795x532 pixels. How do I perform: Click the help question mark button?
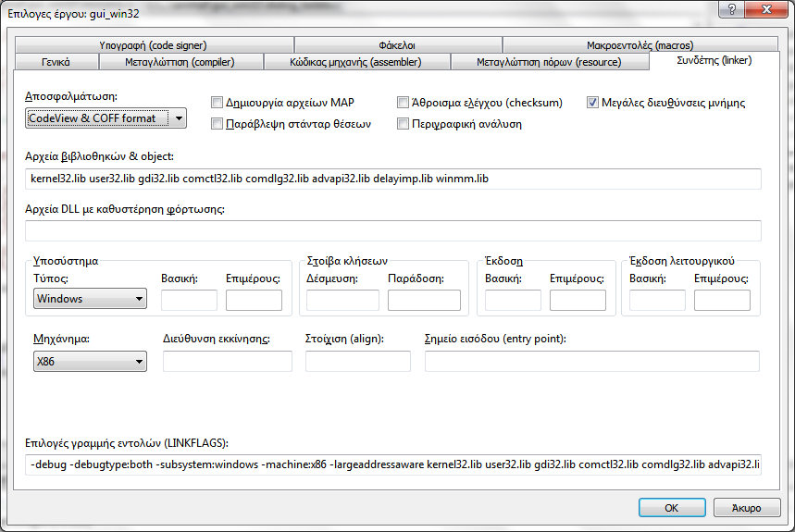[x=732, y=9]
